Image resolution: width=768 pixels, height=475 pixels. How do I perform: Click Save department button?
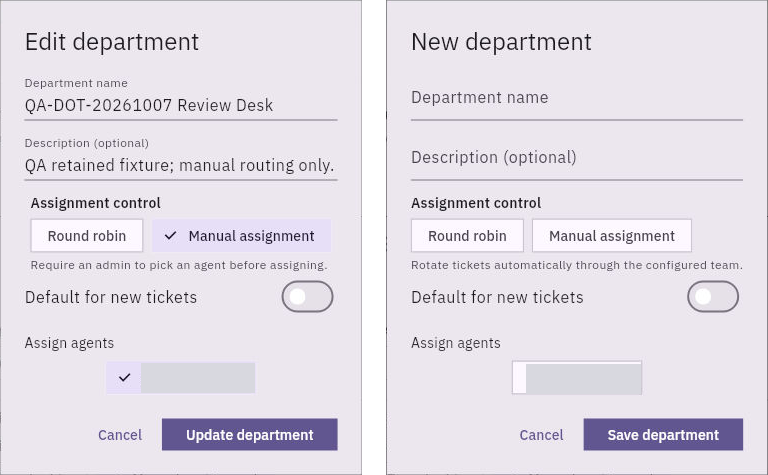(663, 434)
